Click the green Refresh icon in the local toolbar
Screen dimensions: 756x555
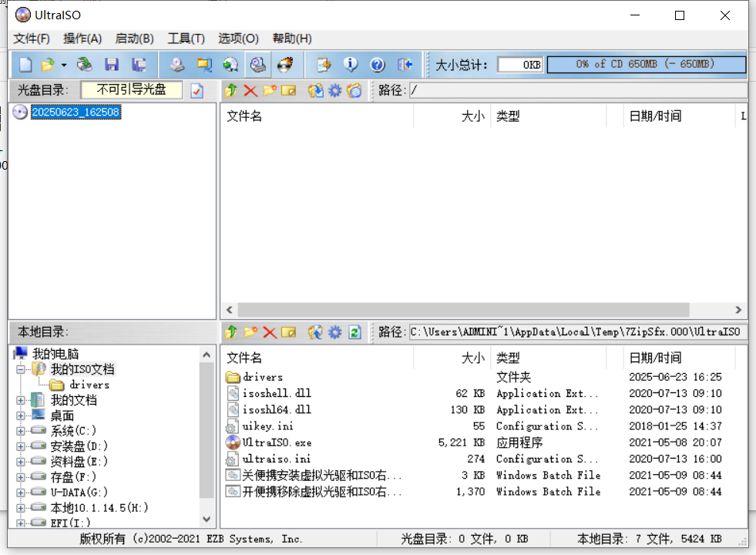click(354, 331)
